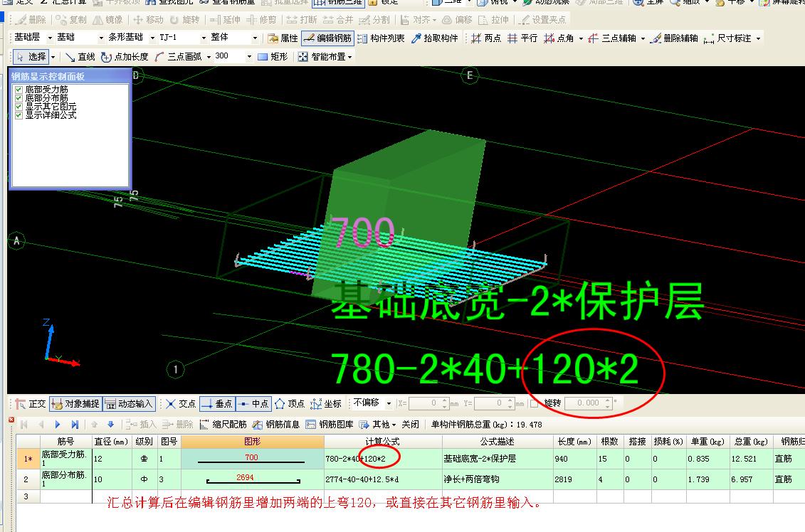Screen dimensions: 805x532
Task: Click the 删除辅轴 delete auxiliary axis tool
Action: (x=674, y=38)
